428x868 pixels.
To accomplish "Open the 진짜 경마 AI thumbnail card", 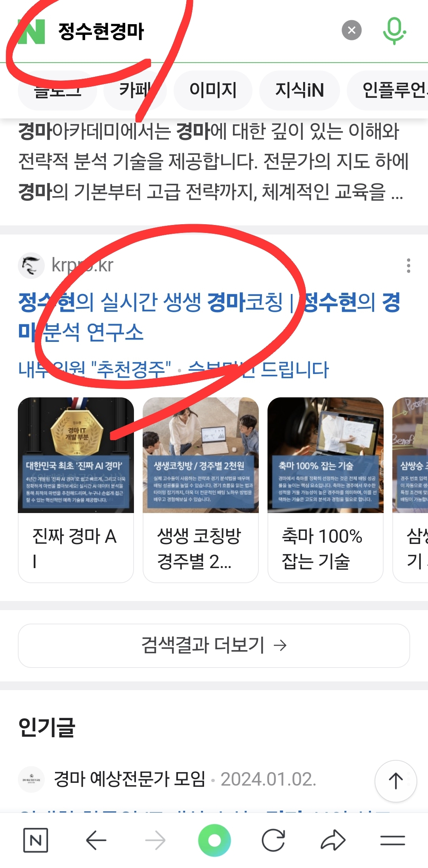I will pyautogui.click(x=76, y=490).
